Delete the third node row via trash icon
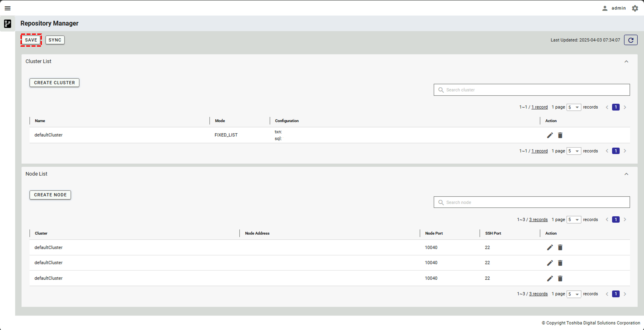 click(560, 278)
